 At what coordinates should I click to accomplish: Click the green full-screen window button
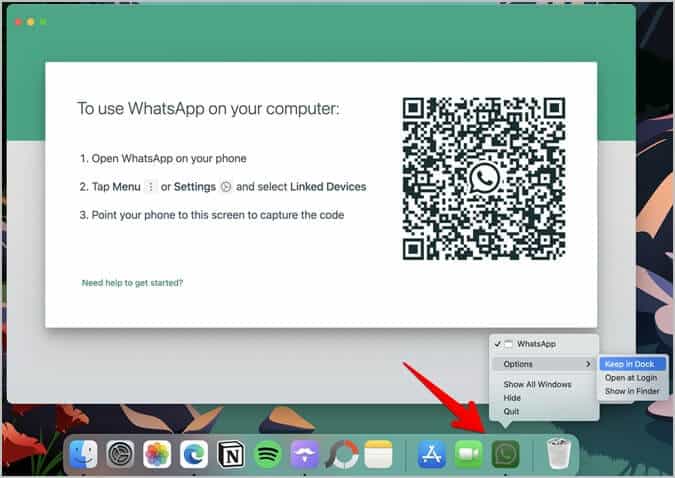point(43,22)
